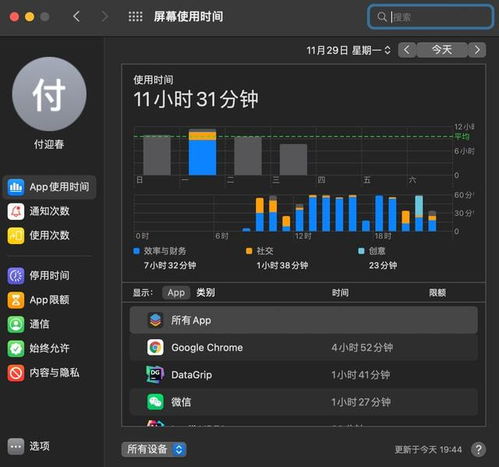499x467 pixels.
Task: Go to the previous day arrow
Action: 407,50
